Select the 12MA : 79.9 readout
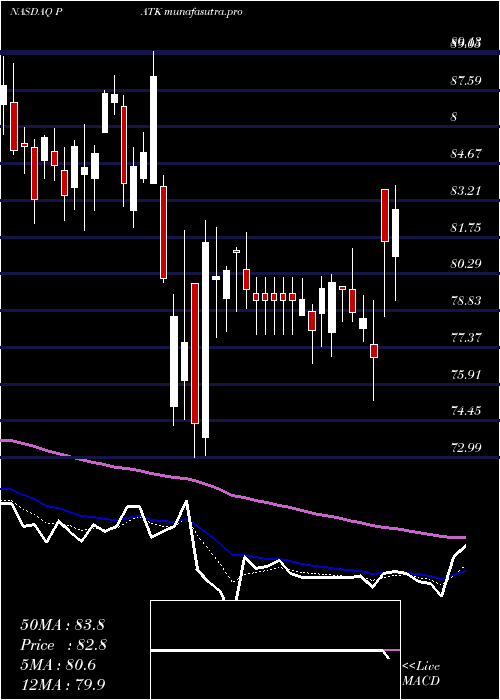The height and width of the screenshot is (700, 500). click(62, 684)
